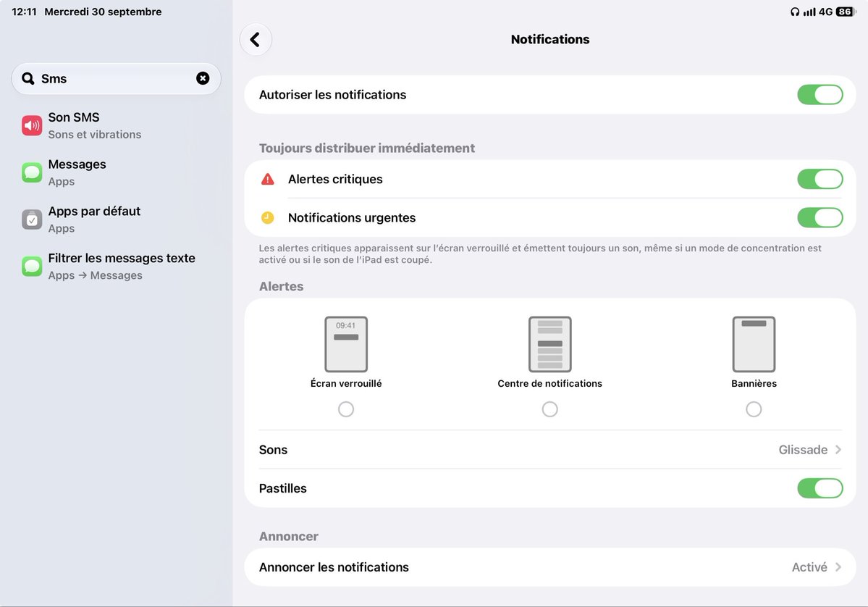Tap the Filtrer les messages texte icon
The width and height of the screenshot is (868, 607).
tap(32, 267)
